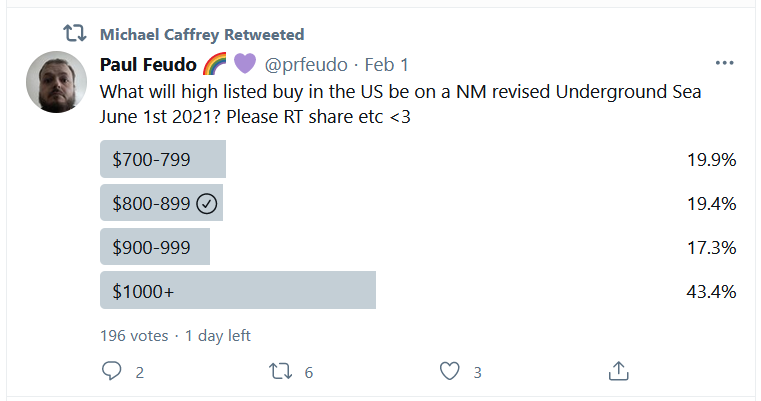Click the 196 votes count text
The height and width of the screenshot is (401, 761).
135,335
